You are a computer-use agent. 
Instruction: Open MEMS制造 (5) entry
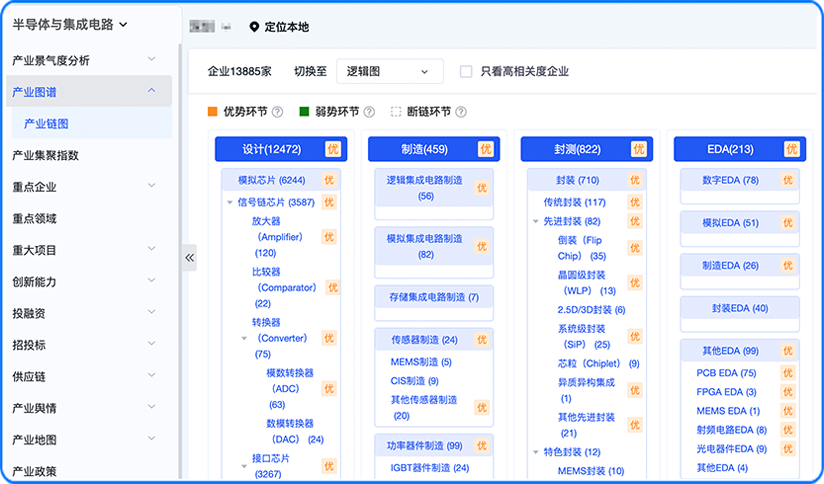tap(421, 362)
